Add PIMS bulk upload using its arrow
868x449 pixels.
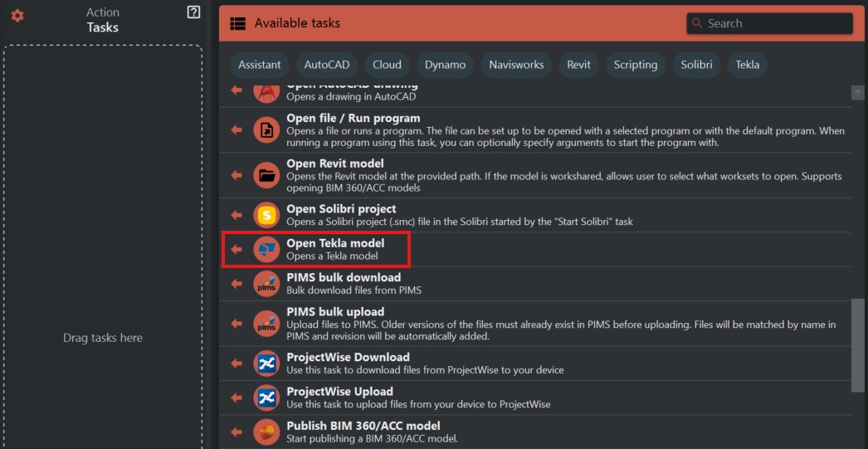[x=237, y=324]
